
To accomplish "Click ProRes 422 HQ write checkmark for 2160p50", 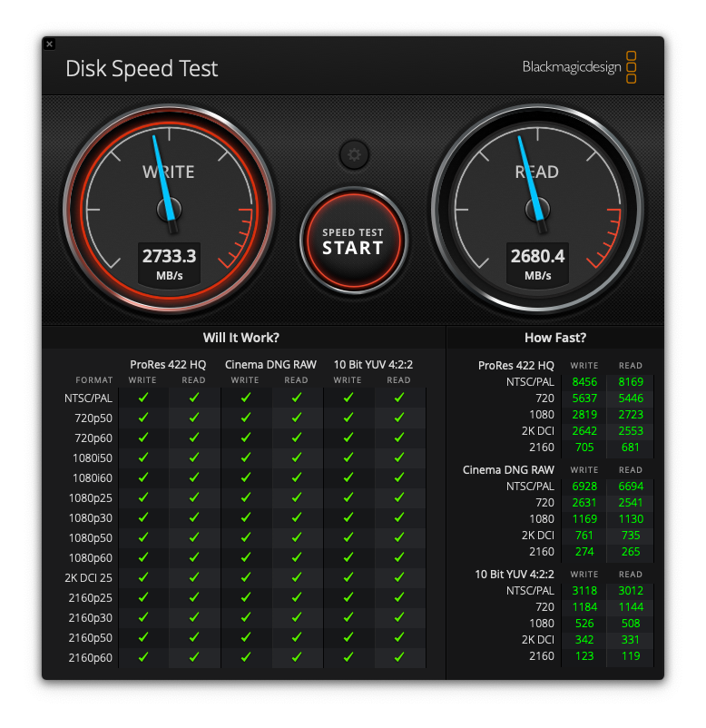I will [x=143, y=637].
